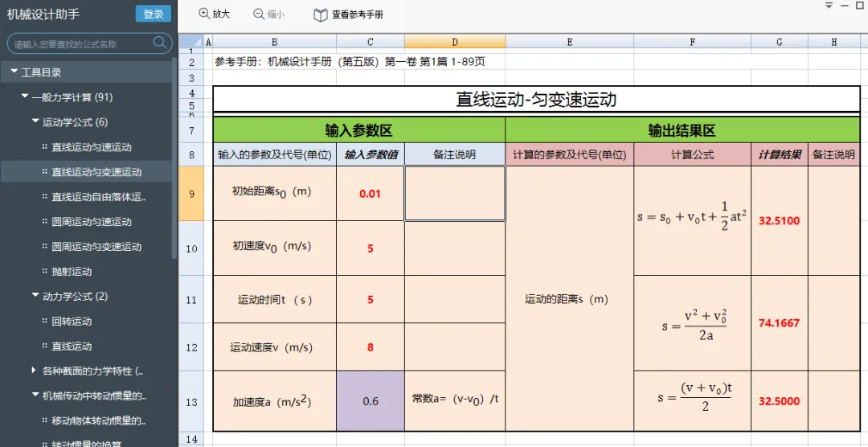Click the 机械设计助手 app title
The width and height of the screenshot is (868, 447).
tap(43, 14)
